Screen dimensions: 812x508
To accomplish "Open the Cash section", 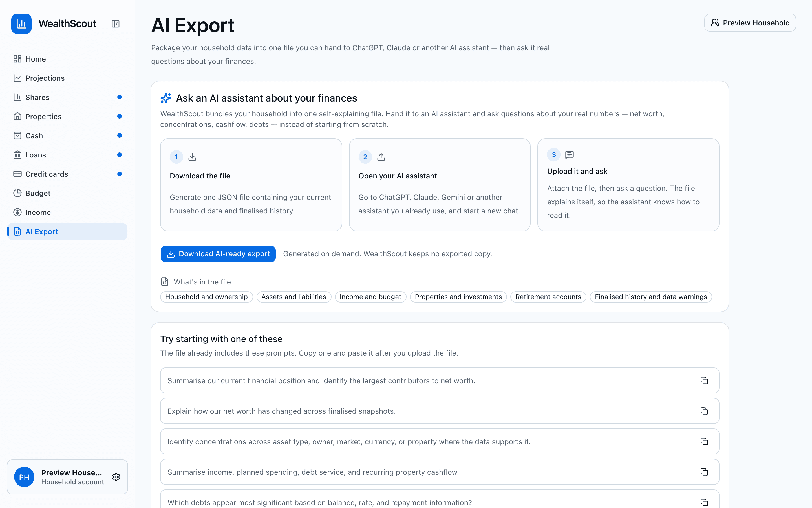I will pos(67,135).
